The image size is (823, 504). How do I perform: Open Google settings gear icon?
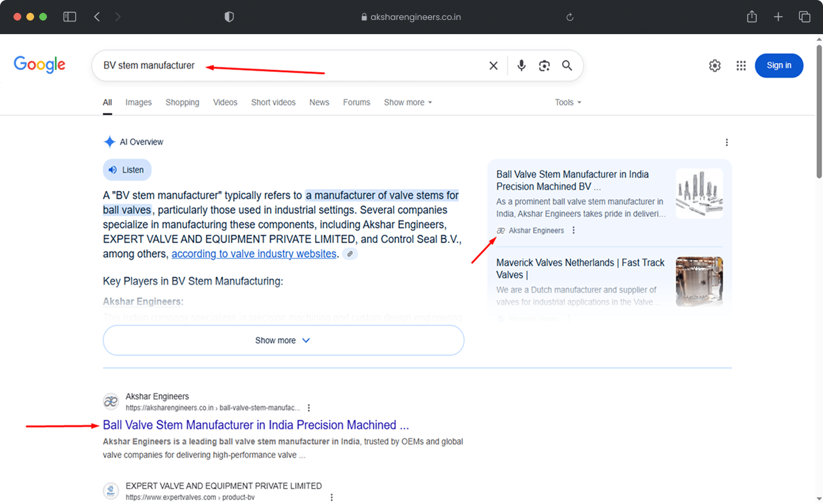[x=715, y=66]
